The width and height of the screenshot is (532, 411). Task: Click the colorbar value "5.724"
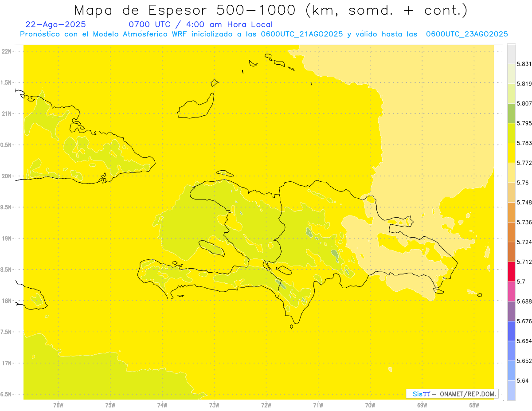(524, 242)
